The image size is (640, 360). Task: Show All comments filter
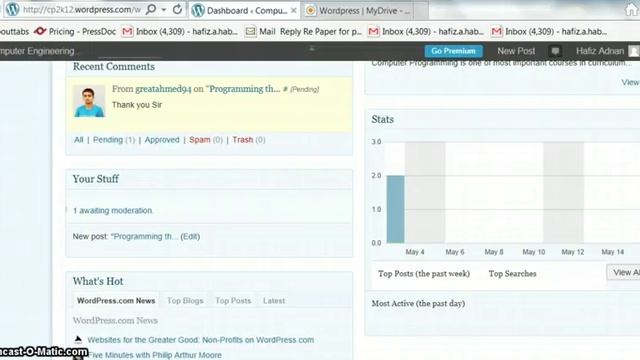[78, 140]
